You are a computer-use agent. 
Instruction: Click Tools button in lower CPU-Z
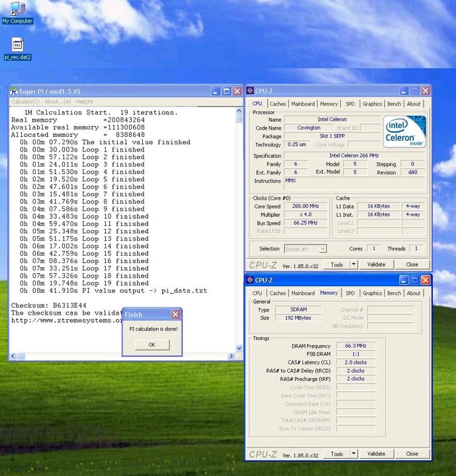point(336,454)
